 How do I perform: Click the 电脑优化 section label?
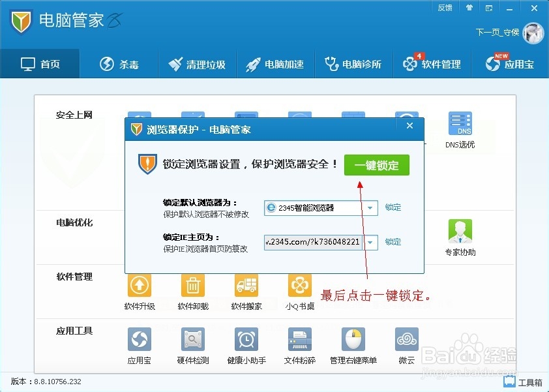pos(74,222)
